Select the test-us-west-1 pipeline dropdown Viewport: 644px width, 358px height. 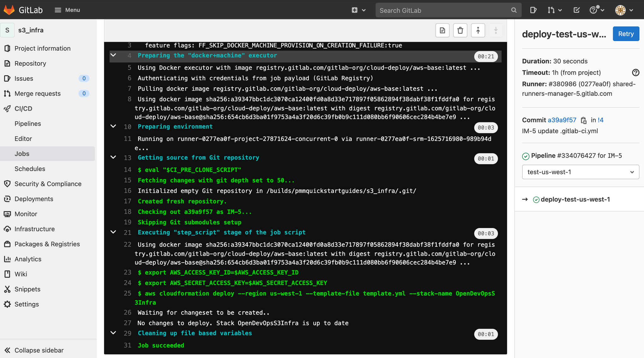(x=581, y=172)
